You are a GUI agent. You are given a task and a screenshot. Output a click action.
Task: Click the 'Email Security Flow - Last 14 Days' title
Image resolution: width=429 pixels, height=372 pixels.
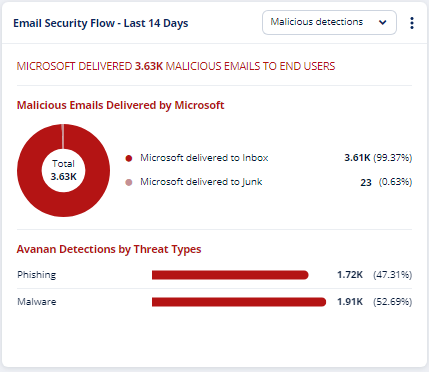[101, 23]
